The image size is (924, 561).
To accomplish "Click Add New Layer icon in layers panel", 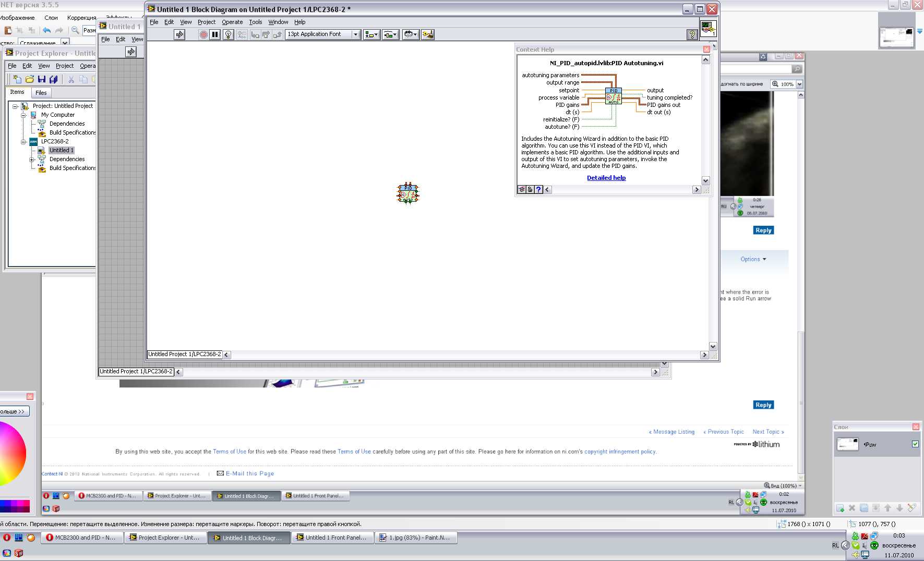I will tap(840, 508).
